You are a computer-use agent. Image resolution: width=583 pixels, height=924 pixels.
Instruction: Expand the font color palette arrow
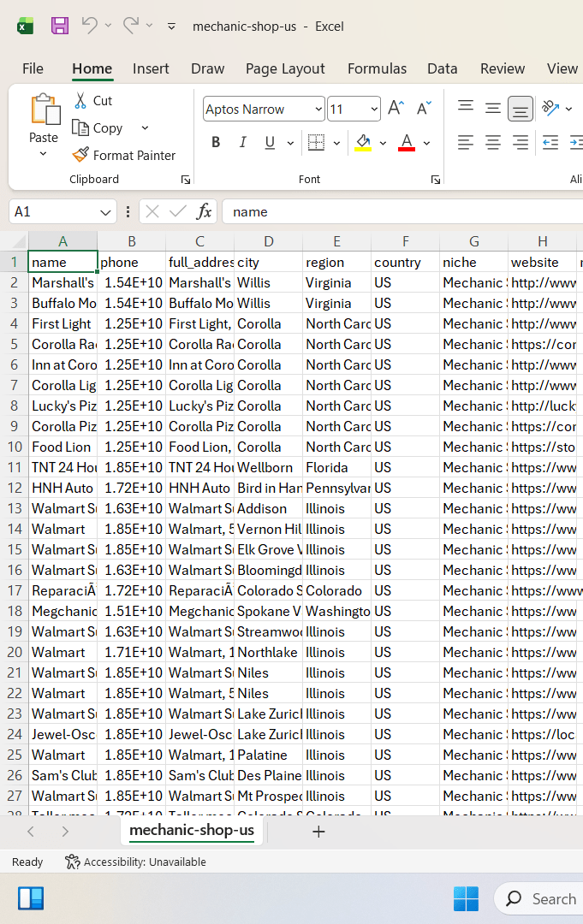tap(427, 143)
